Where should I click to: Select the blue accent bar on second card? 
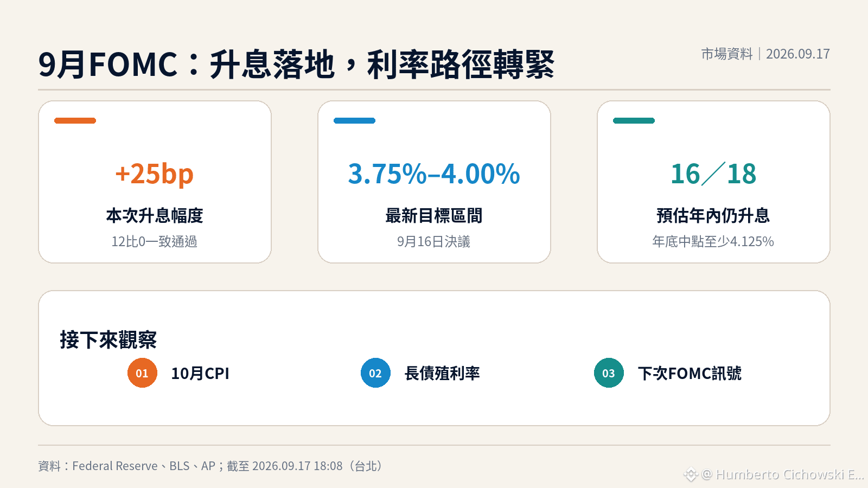(x=354, y=120)
